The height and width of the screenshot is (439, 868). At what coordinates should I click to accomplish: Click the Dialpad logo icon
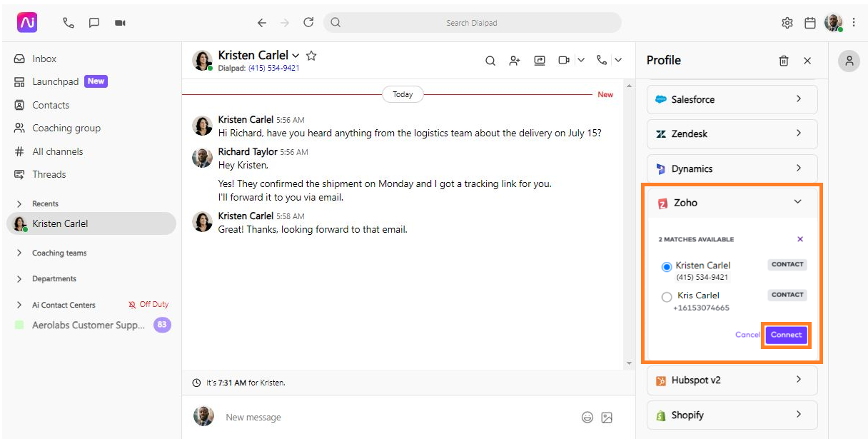pos(27,23)
